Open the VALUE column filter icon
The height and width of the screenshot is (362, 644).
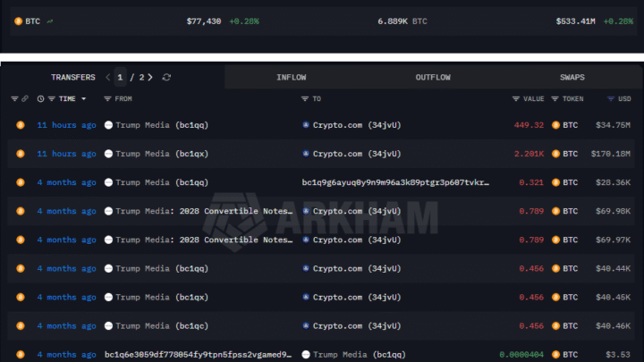[x=516, y=99]
